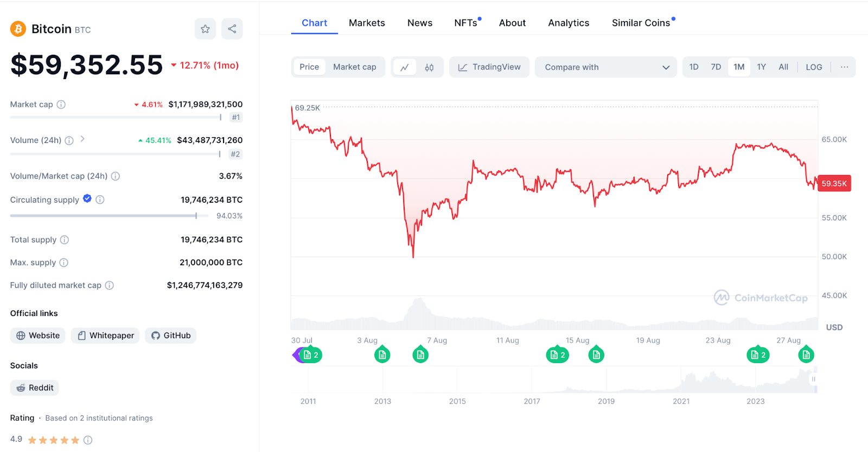Open news marker near 3 Aug
The image size is (868, 452).
point(382,354)
